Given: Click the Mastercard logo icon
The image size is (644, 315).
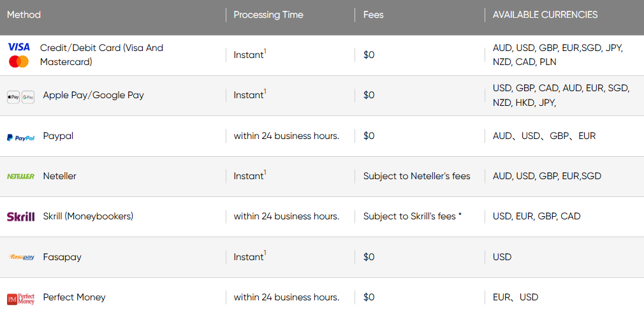Looking at the screenshot, I should point(19,62).
